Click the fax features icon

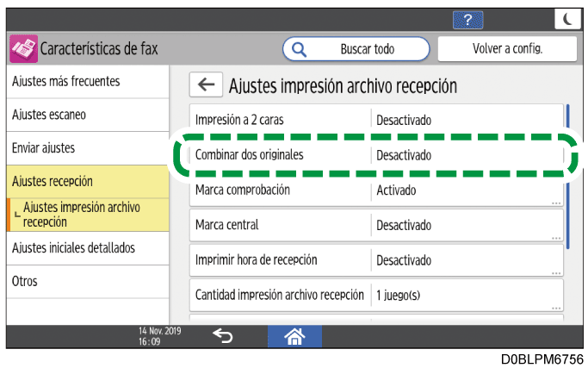(23, 49)
